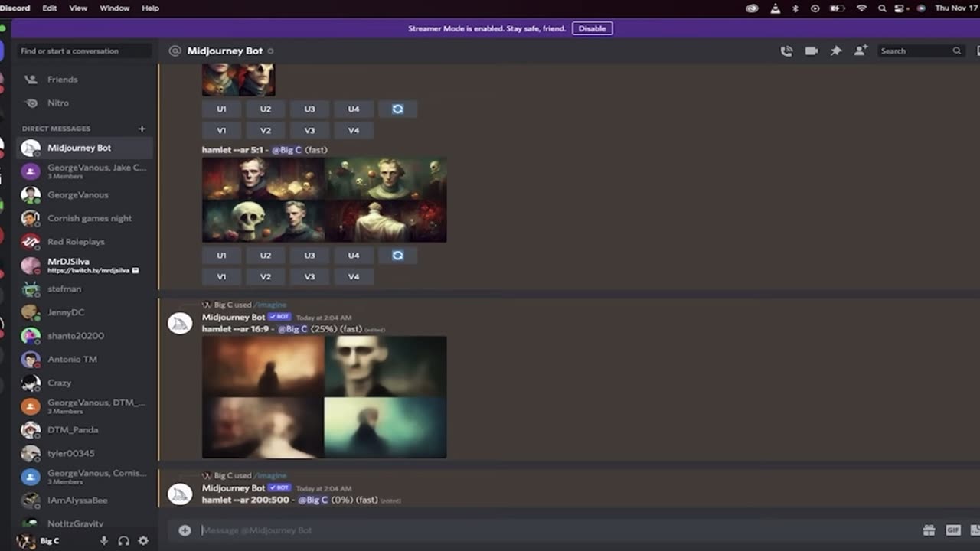Open the Edit menu

click(x=50, y=8)
